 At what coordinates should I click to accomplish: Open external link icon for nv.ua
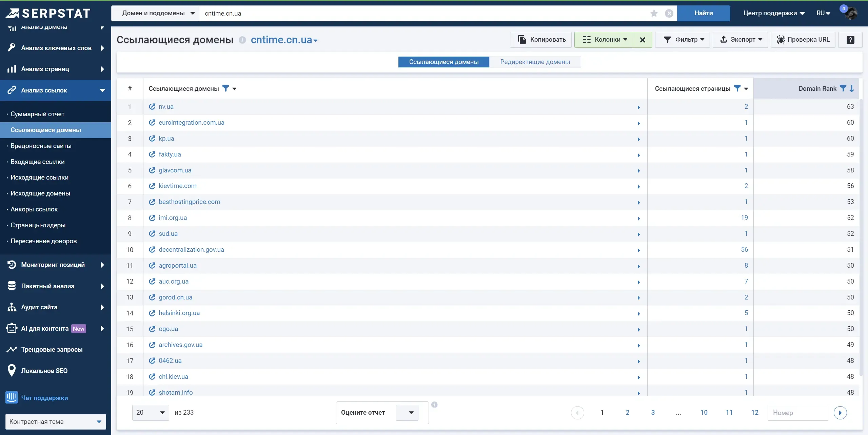click(152, 106)
